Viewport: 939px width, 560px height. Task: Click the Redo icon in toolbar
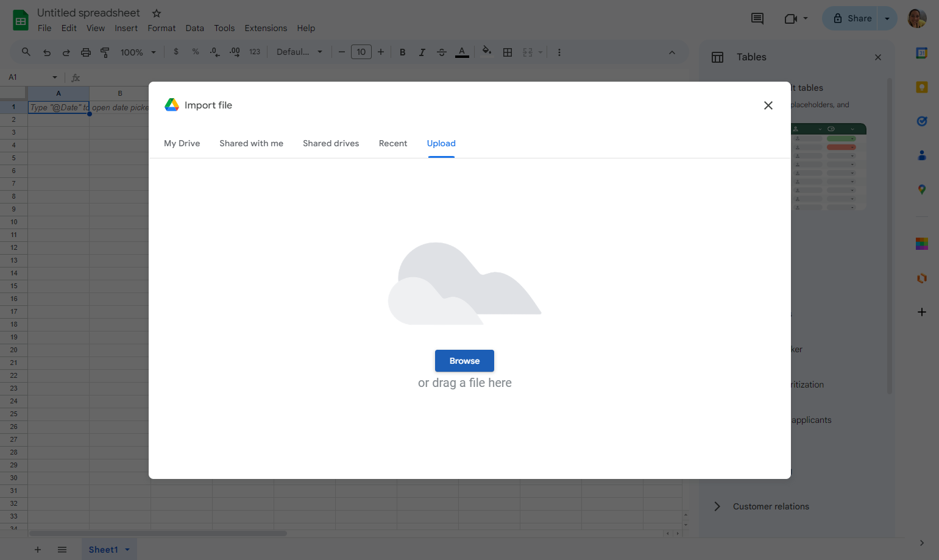(x=66, y=52)
